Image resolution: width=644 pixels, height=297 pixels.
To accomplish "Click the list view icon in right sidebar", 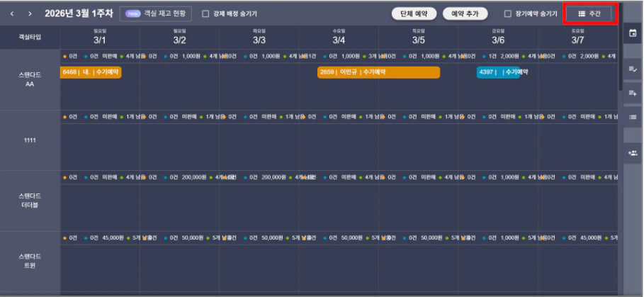I will pos(633,117).
